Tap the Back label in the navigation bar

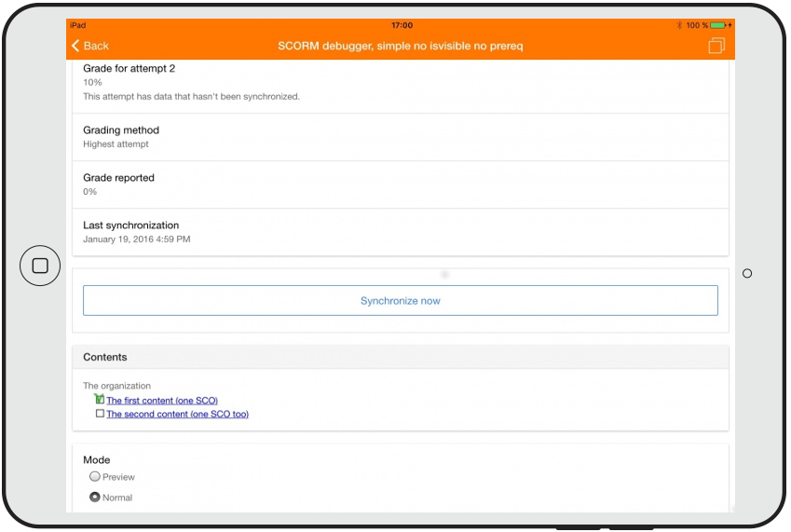click(x=96, y=46)
